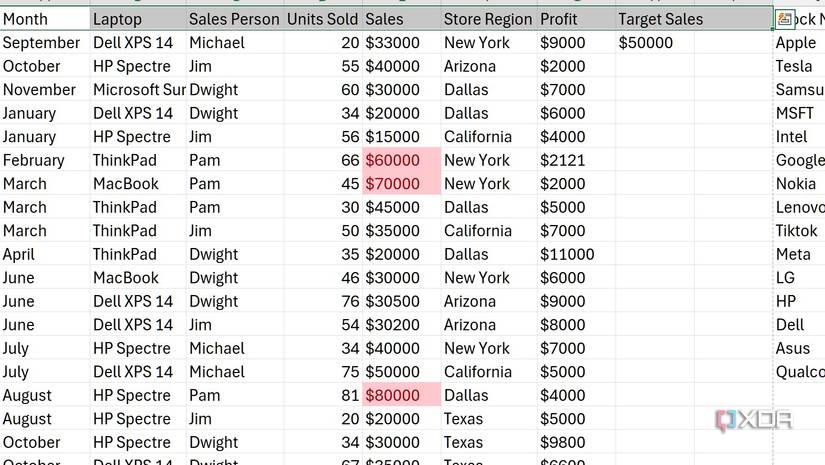This screenshot has height=465, width=825.
Task: Select the $50000 target sales cell
Action: tap(646, 43)
